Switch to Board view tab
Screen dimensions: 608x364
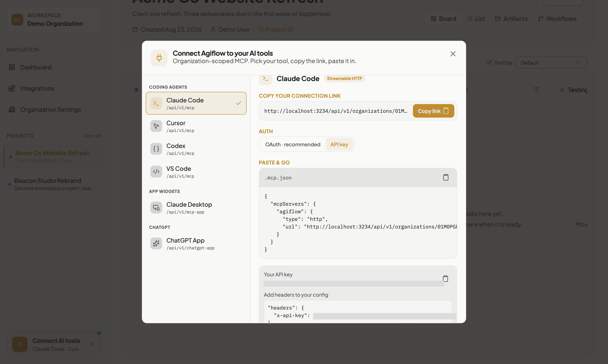pyautogui.click(x=443, y=19)
